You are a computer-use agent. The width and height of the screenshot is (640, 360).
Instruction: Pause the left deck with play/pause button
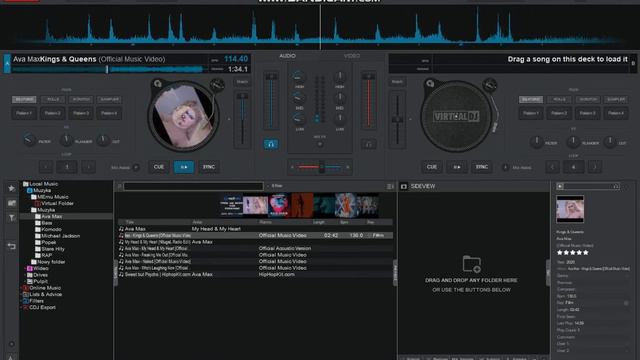click(184, 167)
